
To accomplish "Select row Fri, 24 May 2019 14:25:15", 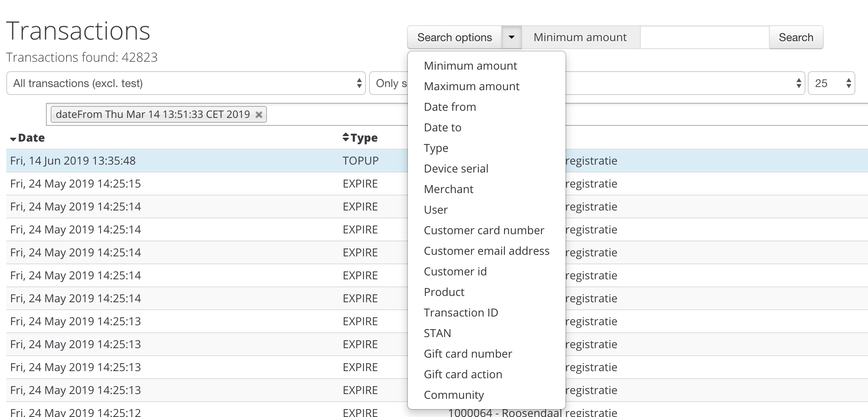I will (437, 184).
